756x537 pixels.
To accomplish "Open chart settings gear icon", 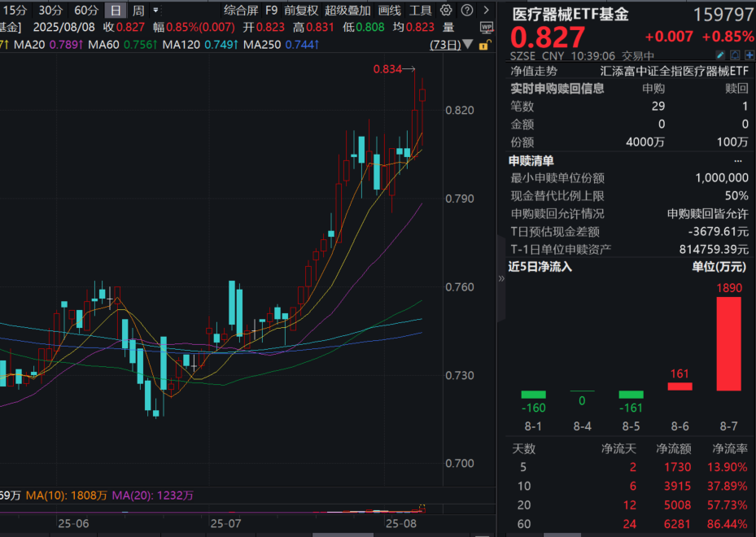I will click(x=445, y=10).
